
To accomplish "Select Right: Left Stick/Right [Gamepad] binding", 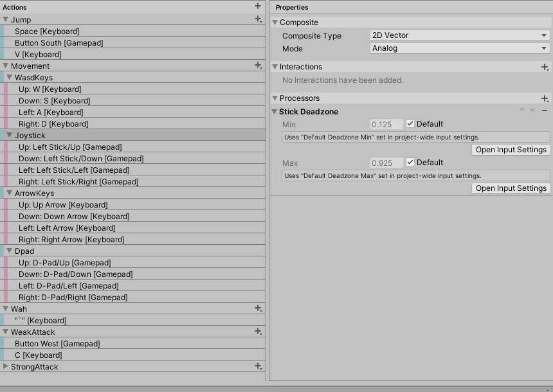I will click(x=133, y=182).
